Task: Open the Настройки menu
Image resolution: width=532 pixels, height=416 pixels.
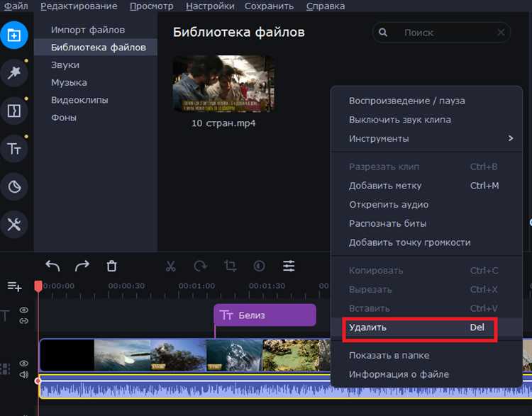Action: pos(210,6)
